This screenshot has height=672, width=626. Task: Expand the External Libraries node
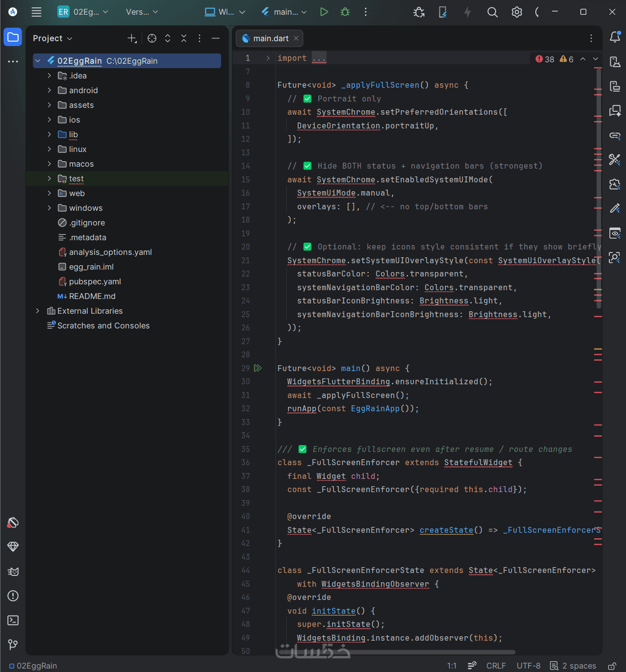(x=38, y=311)
